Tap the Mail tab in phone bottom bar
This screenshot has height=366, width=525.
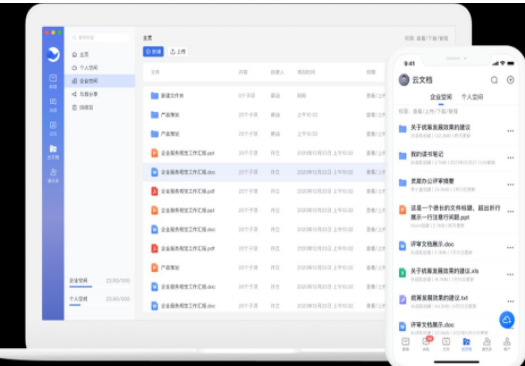405,344
